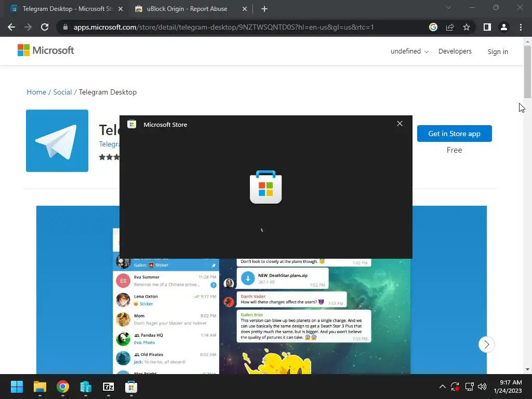Click the Microsoft logo in the header
Viewport: 532px width, 399px height.
tap(46, 50)
